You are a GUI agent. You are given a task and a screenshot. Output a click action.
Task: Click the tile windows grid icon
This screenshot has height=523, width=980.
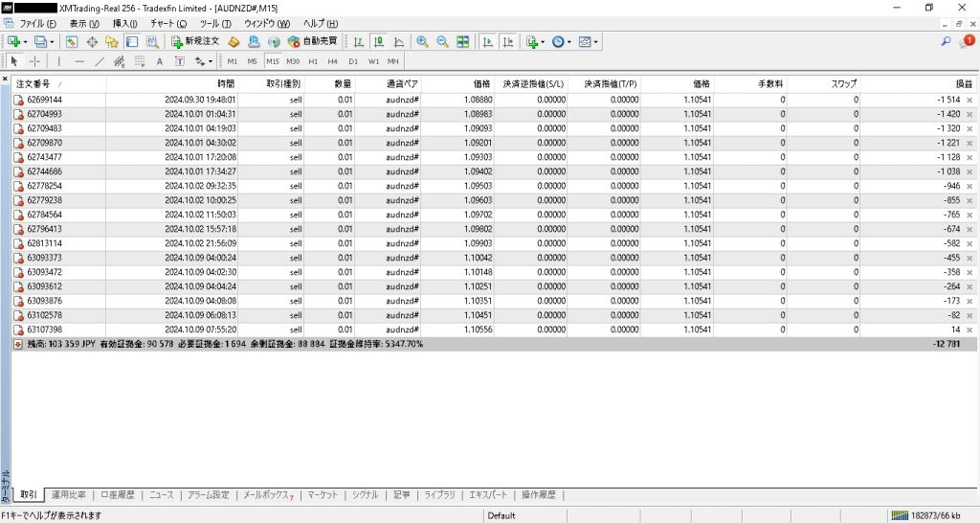click(x=463, y=41)
